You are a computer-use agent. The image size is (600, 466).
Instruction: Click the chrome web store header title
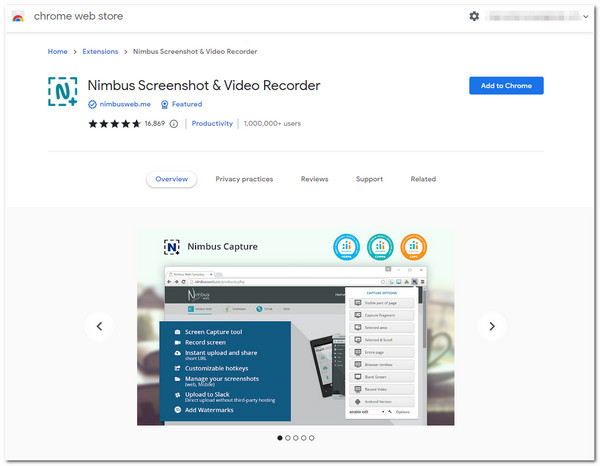78,16
